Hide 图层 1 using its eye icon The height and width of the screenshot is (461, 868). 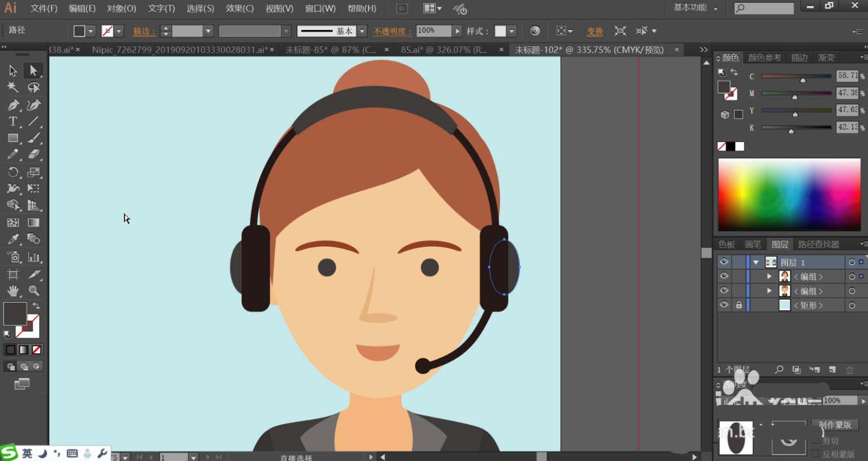724,262
